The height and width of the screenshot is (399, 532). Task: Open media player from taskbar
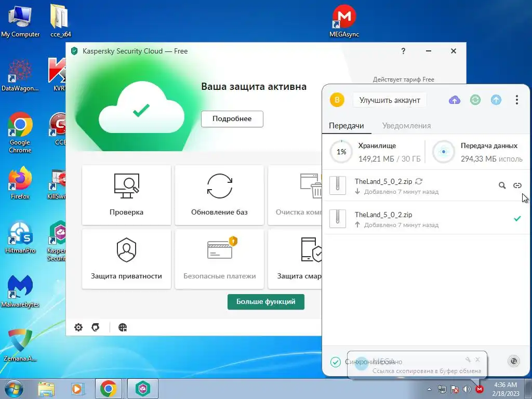[77, 389]
